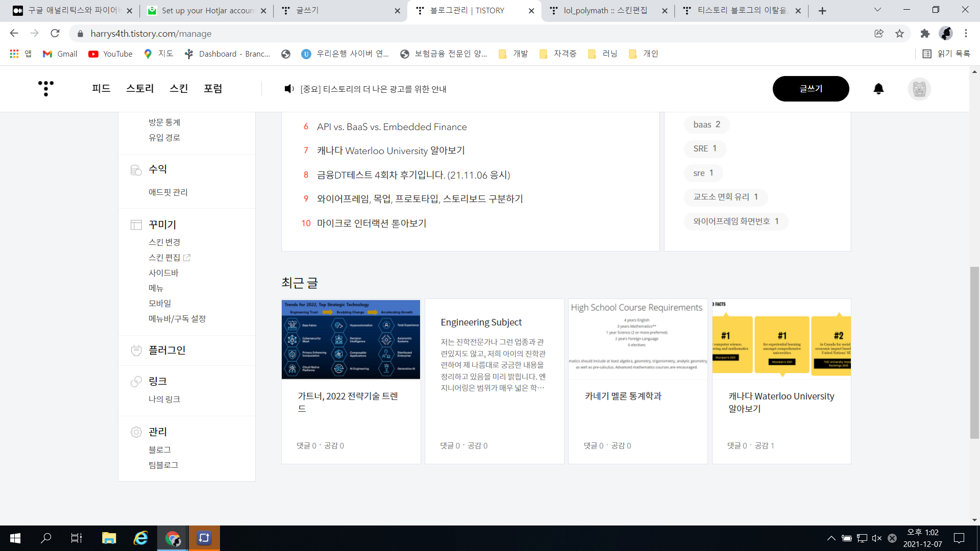
Task: Show hidden system tray icons
Action: pos(831,538)
